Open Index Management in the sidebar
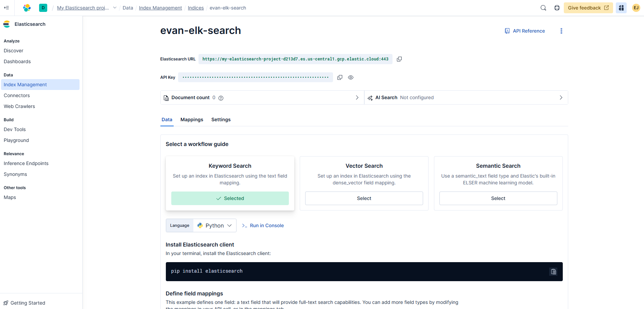Viewport: 644px width, 309px height. [40, 85]
